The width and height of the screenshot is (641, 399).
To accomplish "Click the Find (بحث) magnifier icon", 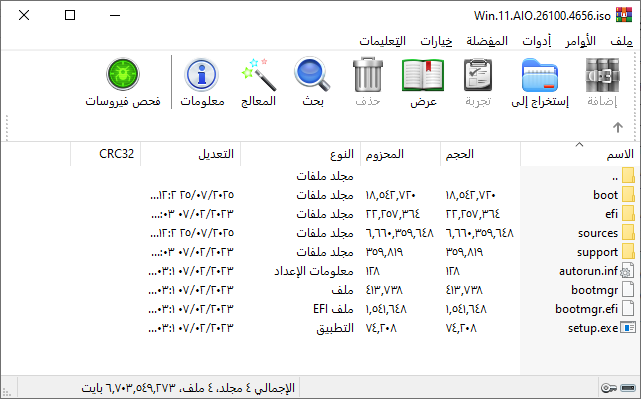I will click(x=312, y=74).
